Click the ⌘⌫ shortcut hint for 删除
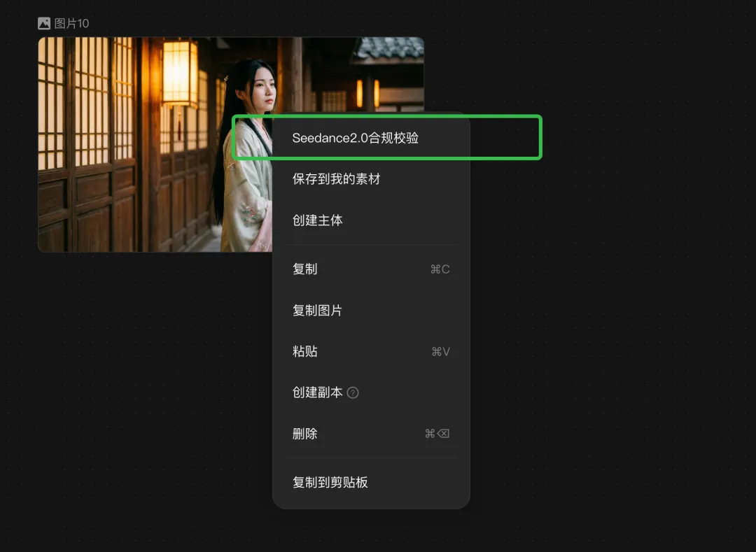Image resolution: width=756 pixels, height=552 pixels. [437, 434]
